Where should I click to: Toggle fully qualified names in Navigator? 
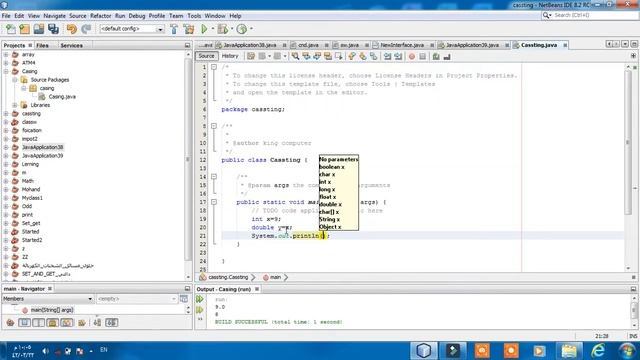(x=82, y=323)
